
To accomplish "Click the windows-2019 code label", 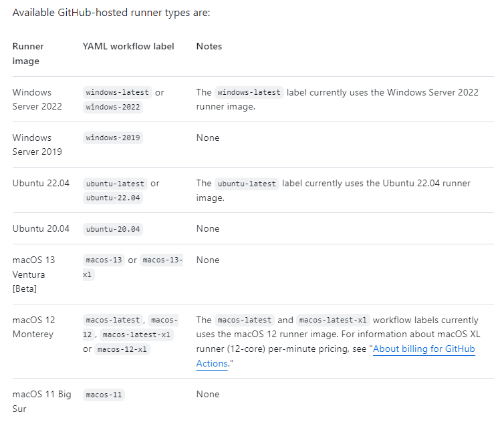I will pyautogui.click(x=113, y=138).
